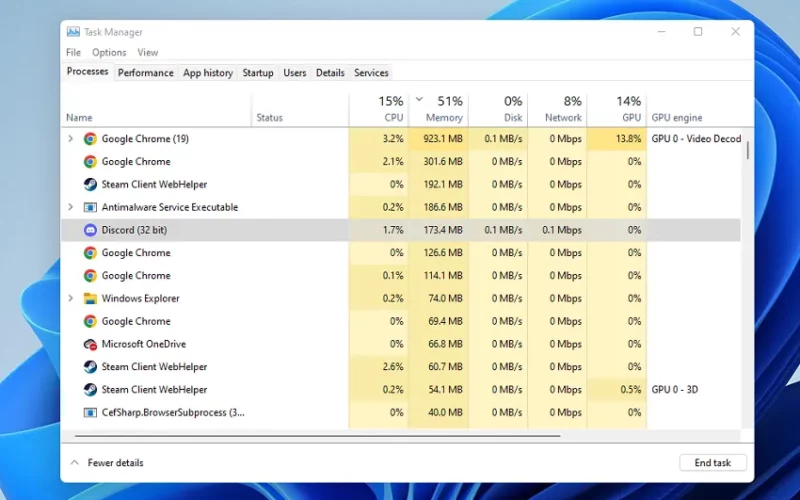This screenshot has width=800, height=500.
Task: Sort by the Status column header
Action: coord(300,109)
